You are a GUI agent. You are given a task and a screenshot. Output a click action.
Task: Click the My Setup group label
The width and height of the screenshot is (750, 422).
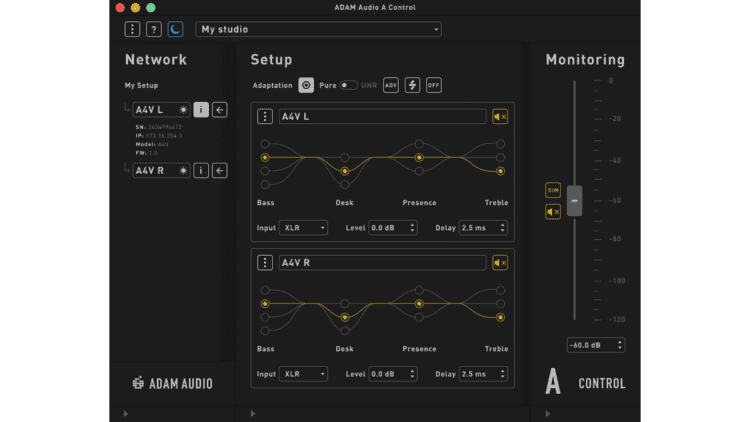coord(141,86)
